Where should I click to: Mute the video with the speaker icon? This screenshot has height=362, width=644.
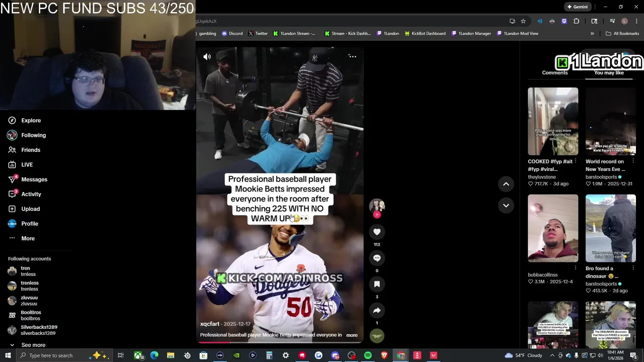207,57
